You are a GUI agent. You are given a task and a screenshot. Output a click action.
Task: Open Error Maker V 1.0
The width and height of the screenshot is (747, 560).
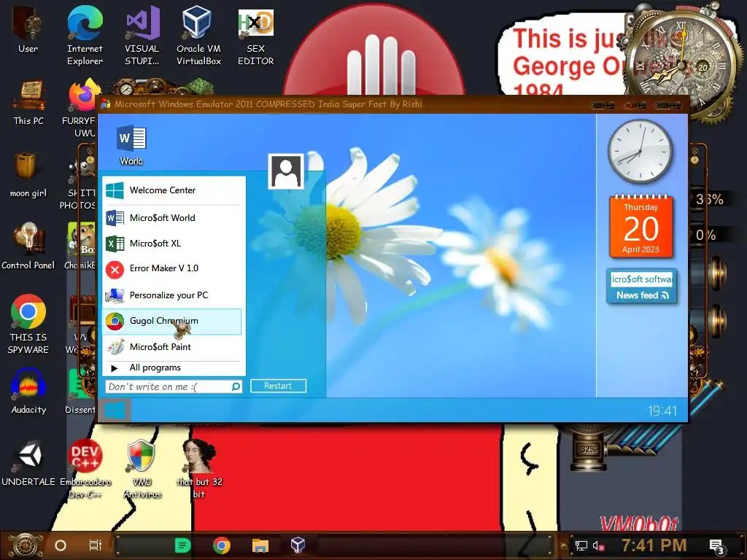coord(174,268)
